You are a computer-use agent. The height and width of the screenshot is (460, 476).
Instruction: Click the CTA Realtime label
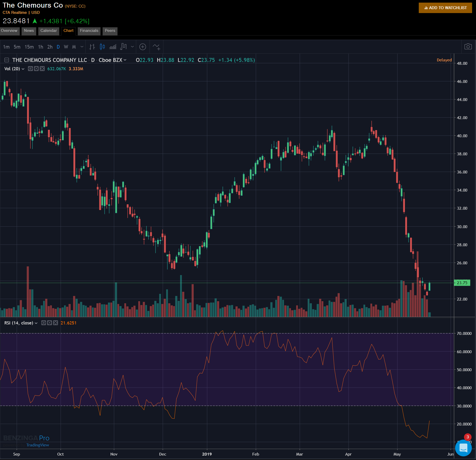15,13
